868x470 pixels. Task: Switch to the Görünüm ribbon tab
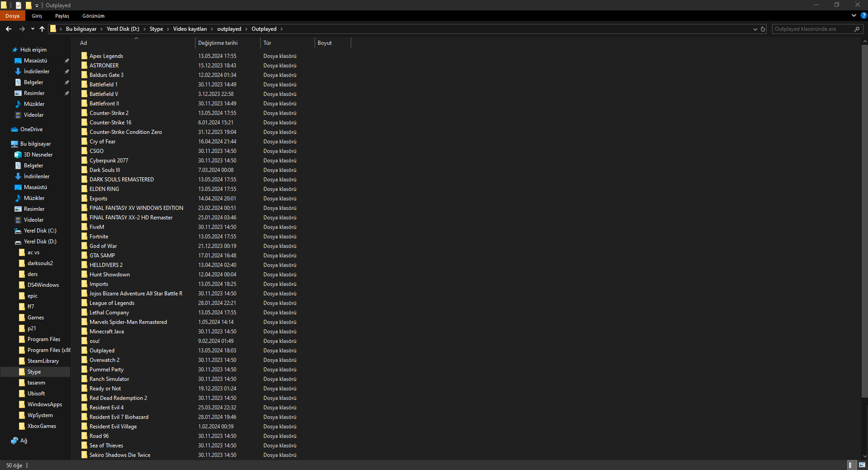[93, 16]
